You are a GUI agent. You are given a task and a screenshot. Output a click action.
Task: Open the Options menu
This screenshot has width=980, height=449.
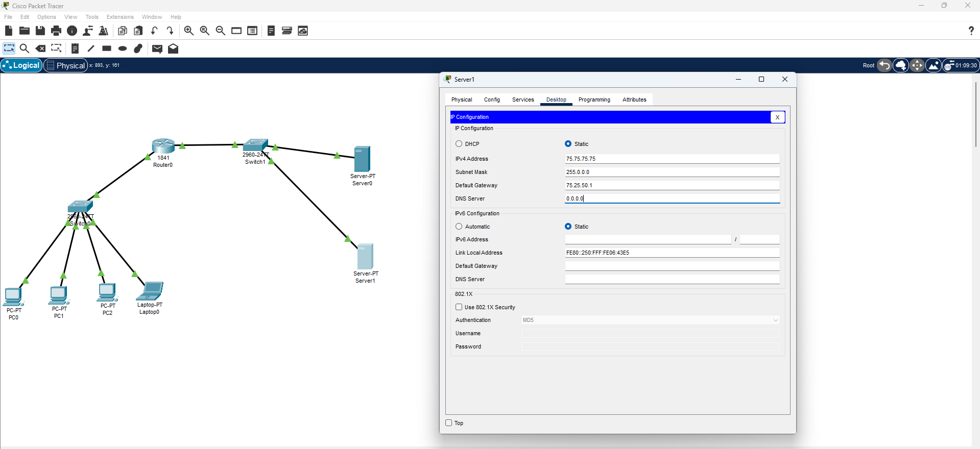click(46, 17)
